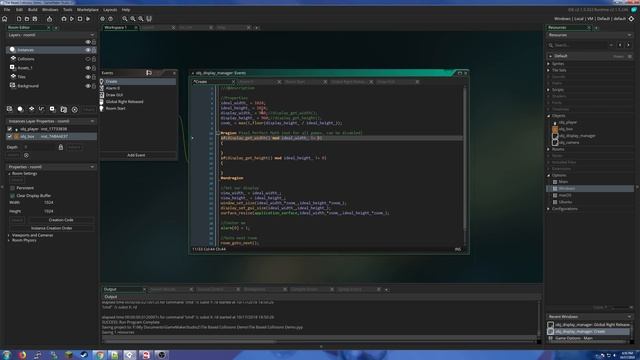
Task: Click the add background layer icon
Action: (x=9, y=109)
